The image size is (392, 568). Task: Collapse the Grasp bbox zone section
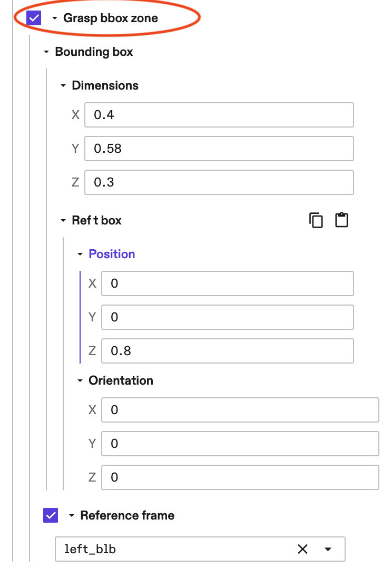click(55, 18)
